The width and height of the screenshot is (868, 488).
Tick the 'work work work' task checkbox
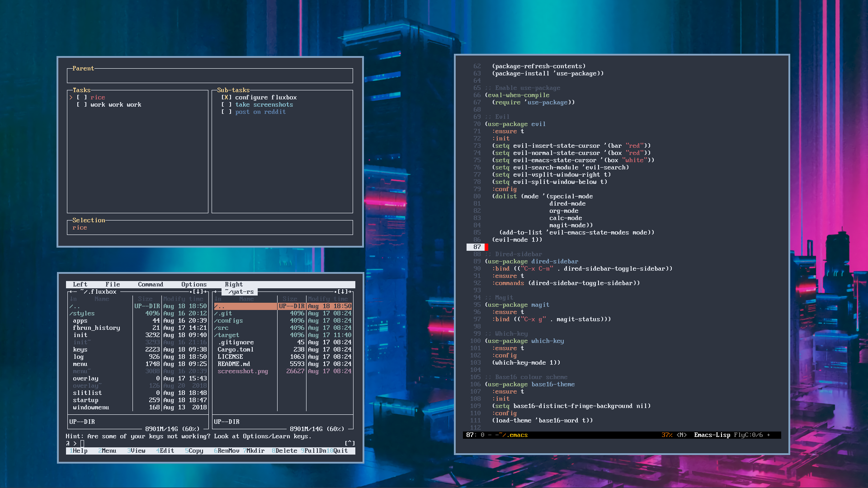(81, 104)
